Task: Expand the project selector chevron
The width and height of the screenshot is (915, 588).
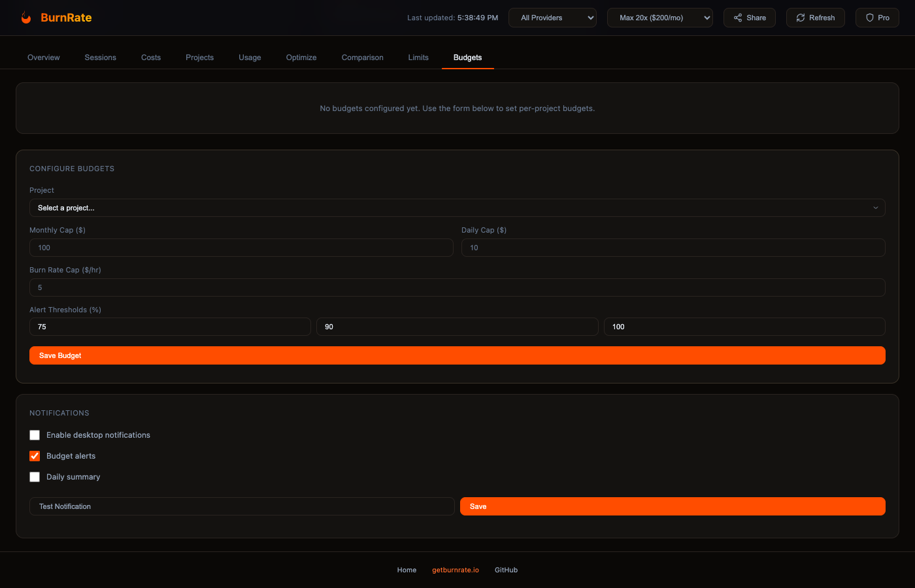Action: pos(876,208)
